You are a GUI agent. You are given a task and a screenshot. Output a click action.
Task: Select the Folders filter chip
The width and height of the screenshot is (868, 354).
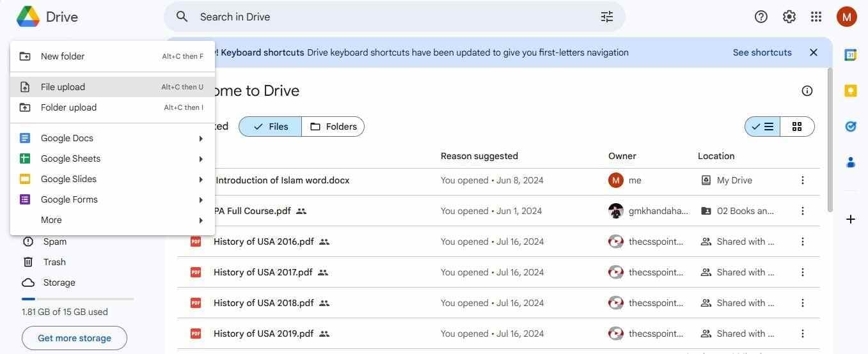[x=333, y=127]
